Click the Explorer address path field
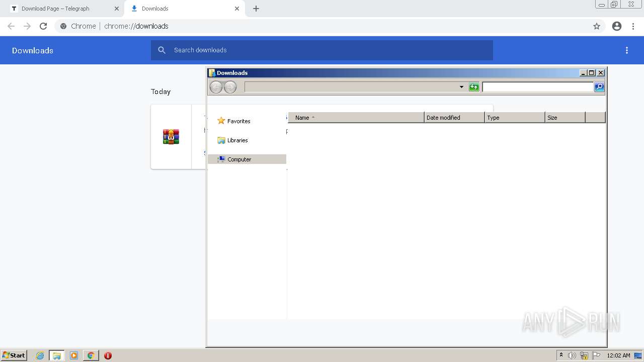Image resolution: width=644 pixels, height=362 pixels. 351,87
